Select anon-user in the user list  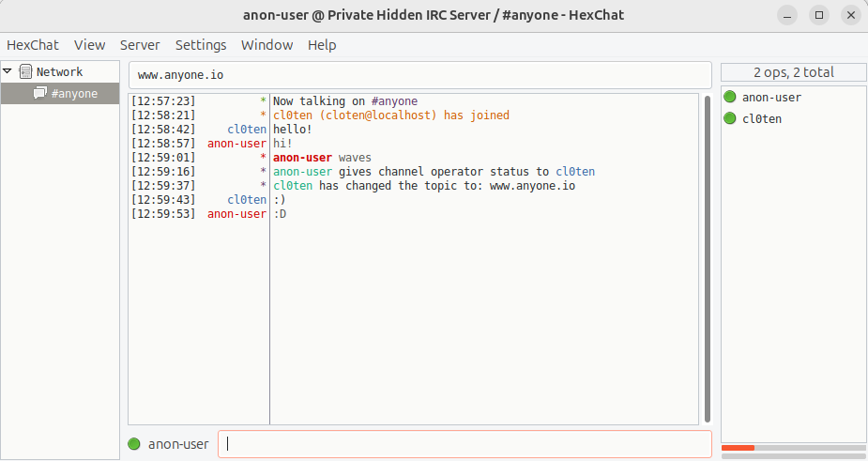pyautogui.click(x=771, y=98)
